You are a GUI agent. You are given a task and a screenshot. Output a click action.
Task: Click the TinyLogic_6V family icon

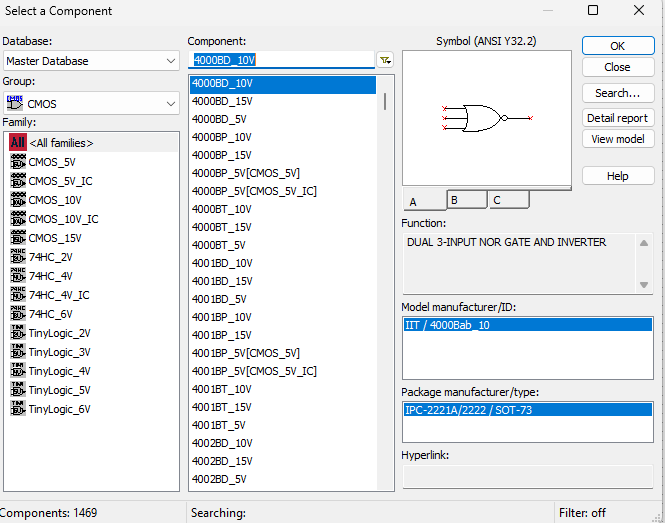pos(17,409)
